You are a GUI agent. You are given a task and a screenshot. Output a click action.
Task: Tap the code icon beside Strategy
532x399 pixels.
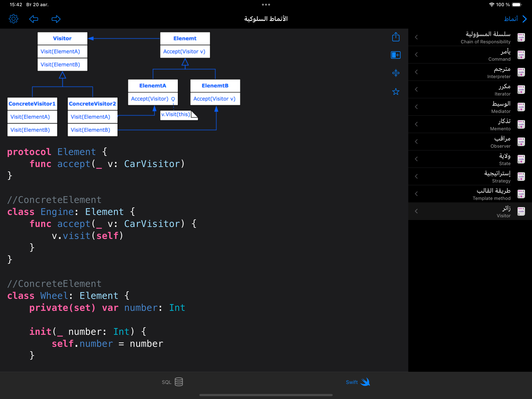pyautogui.click(x=521, y=176)
